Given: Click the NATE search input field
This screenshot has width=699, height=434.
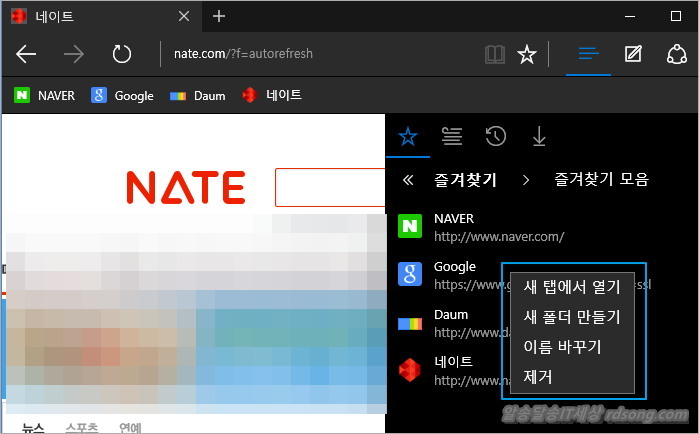Looking at the screenshot, I should (x=330, y=187).
